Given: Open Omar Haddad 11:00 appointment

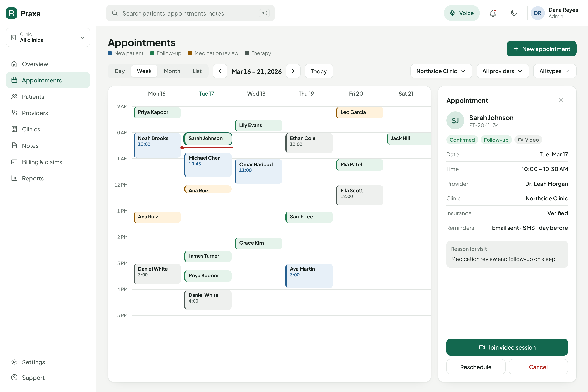Looking at the screenshot, I should pyautogui.click(x=258, y=171).
